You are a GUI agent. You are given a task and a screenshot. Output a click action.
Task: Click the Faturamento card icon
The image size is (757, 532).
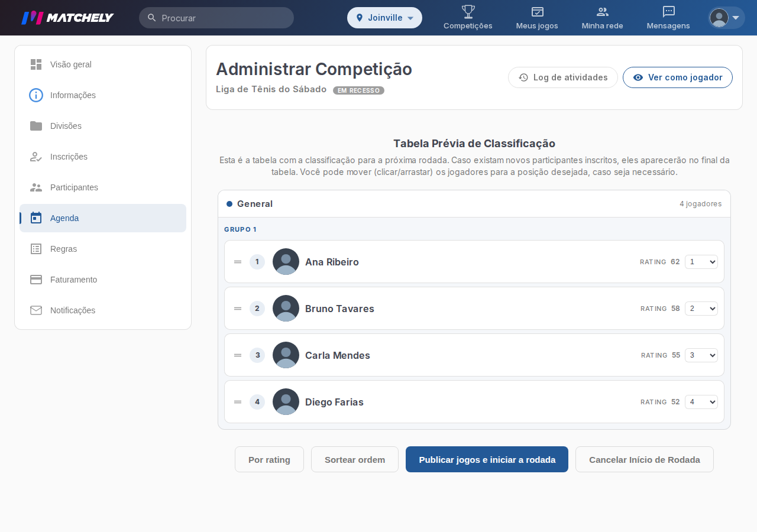pos(36,280)
